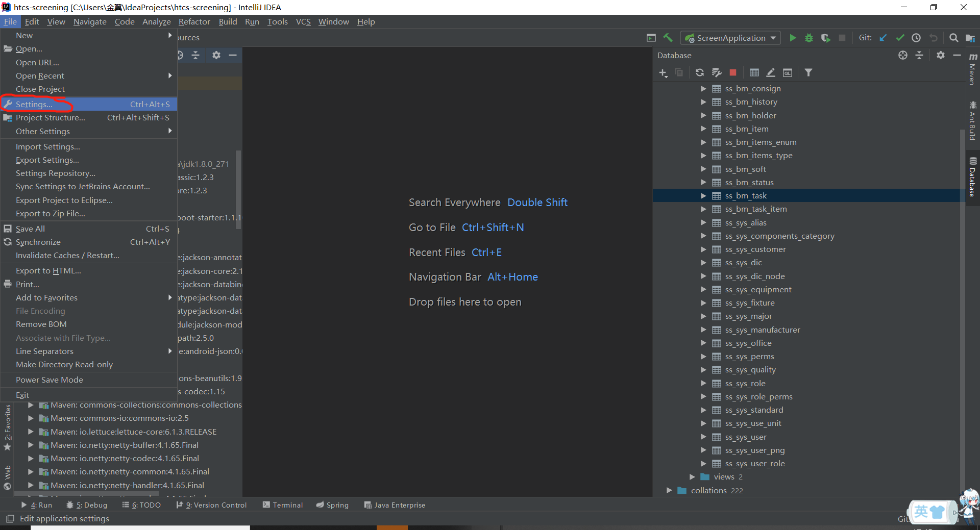Expand the views folder node

point(693,477)
